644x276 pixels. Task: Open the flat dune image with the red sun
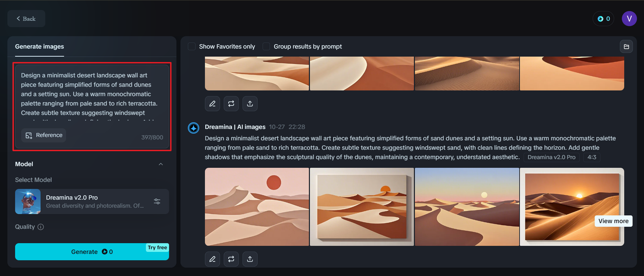tap(257, 207)
